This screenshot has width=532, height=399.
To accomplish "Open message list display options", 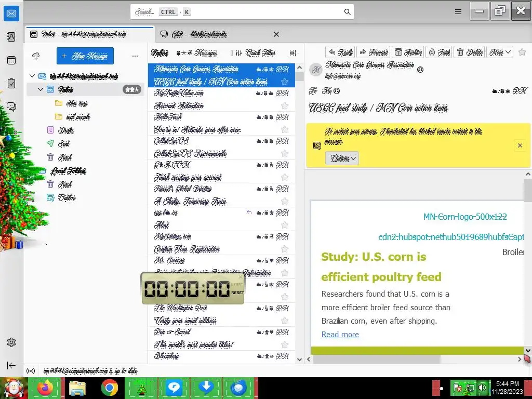I will (293, 53).
